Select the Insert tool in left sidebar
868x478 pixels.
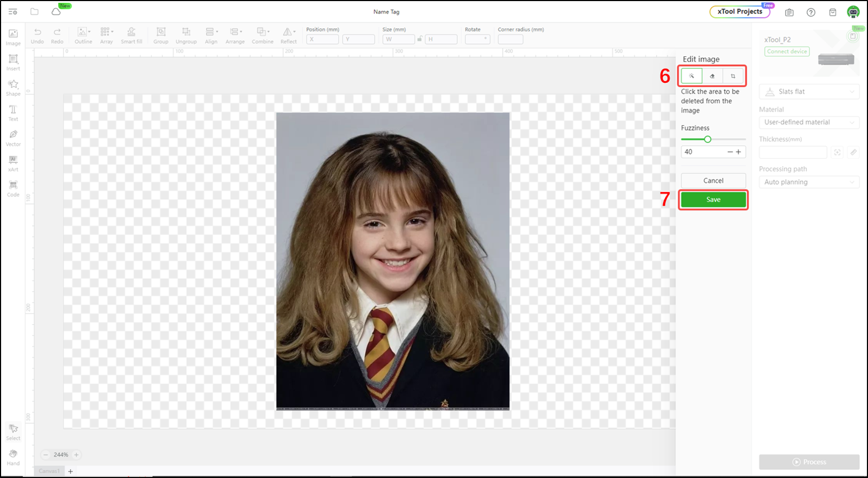13,63
